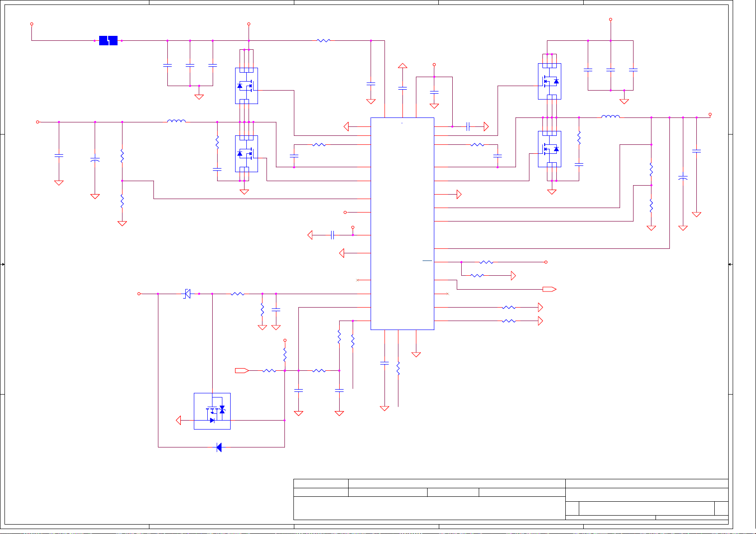Select the lower-left MOSFET symbol
The height and width of the screenshot is (534, 756).
(246, 153)
